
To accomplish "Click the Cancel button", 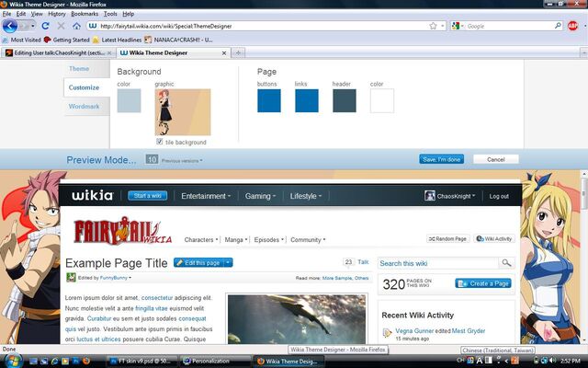I will [496, 159].
